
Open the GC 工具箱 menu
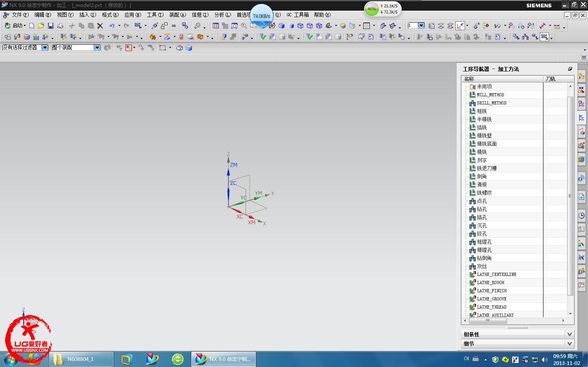click(x=297, y=15)
